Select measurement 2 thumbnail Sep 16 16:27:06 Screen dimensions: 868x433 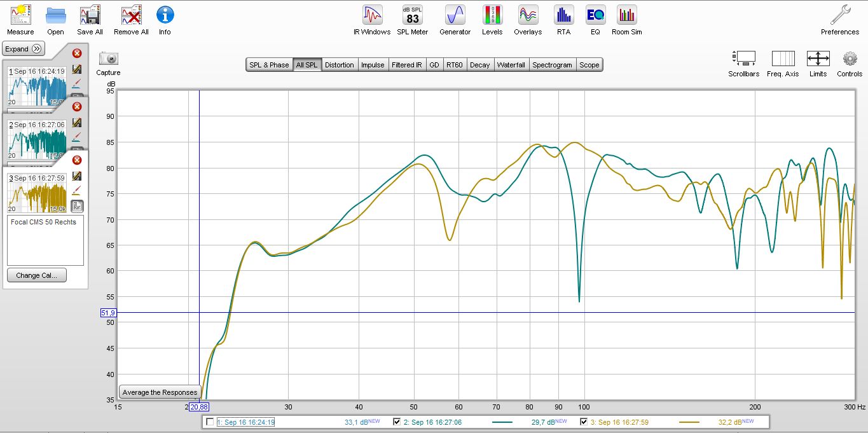tap(37, 139)
